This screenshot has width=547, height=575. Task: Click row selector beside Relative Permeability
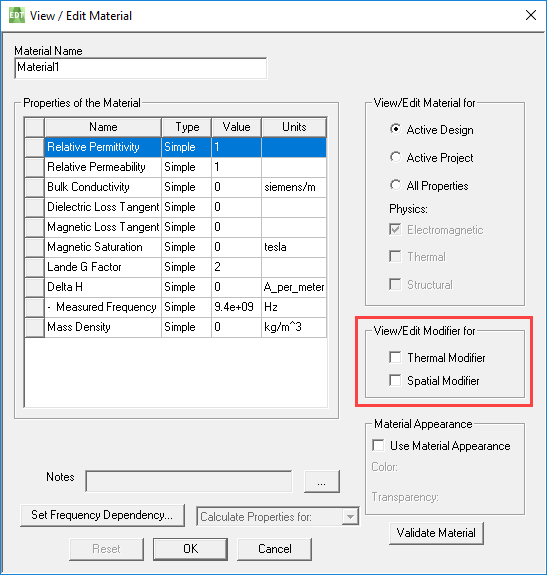(34, 167)
